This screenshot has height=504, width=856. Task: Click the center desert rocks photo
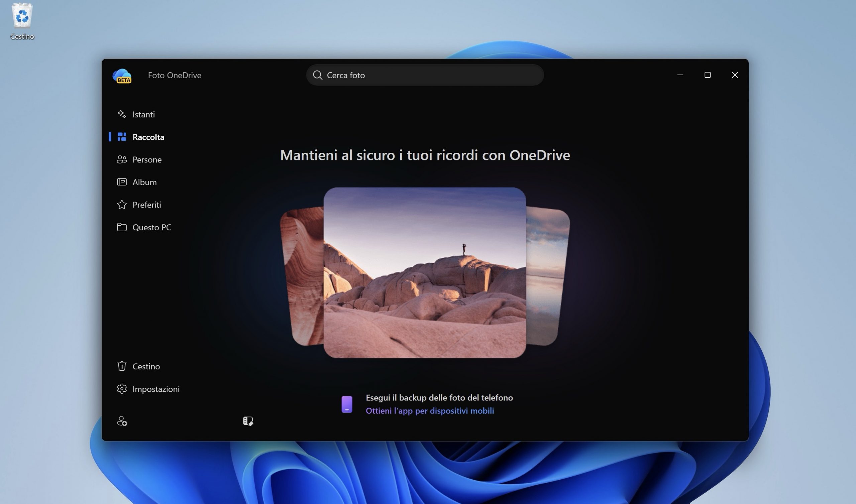coord(425,273)
